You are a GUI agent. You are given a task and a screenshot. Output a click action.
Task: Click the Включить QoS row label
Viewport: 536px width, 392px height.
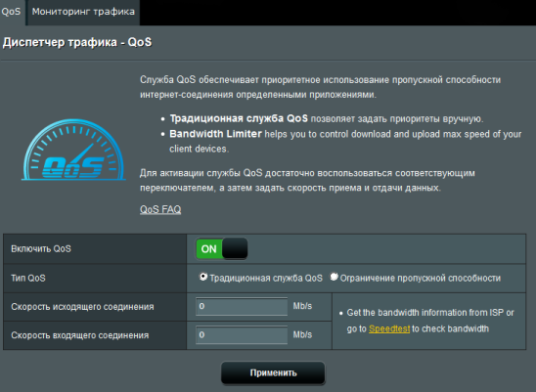coord(41,249)
